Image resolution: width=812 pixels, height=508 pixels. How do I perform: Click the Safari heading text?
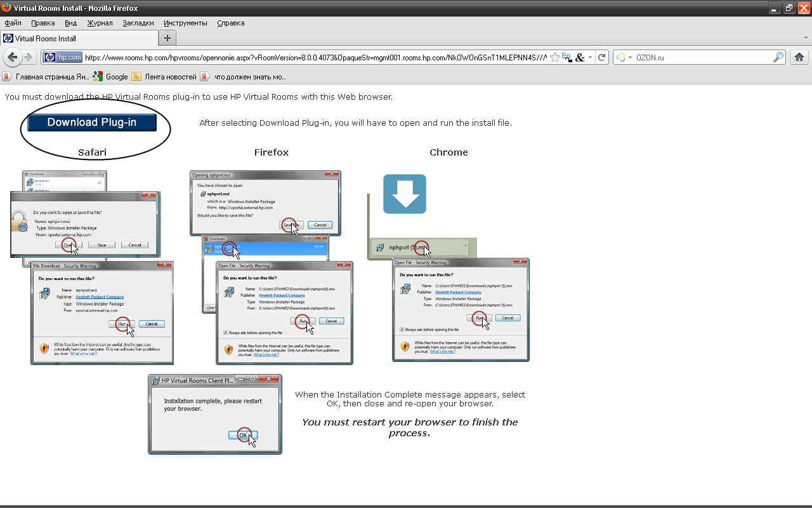point(92,152)
